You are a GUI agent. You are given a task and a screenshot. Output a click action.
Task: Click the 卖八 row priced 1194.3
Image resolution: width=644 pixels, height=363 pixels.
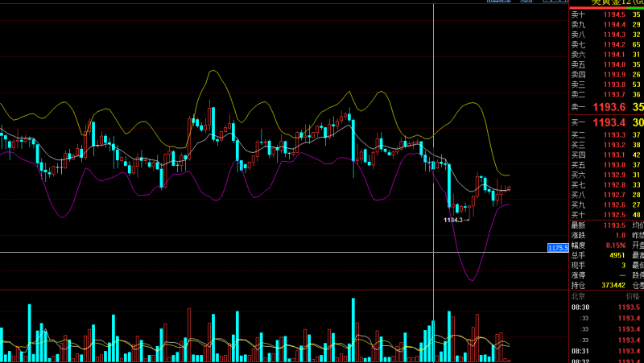(x=607, y=35)
